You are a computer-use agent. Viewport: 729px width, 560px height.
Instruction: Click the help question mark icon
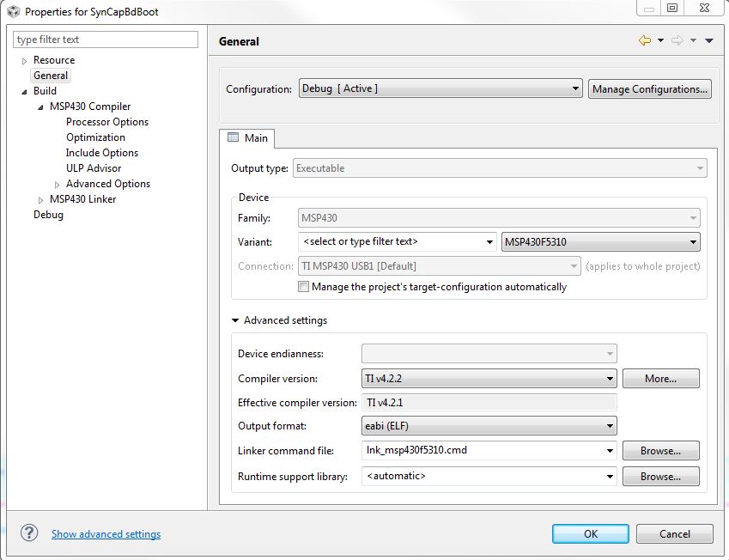click(29, 533)
